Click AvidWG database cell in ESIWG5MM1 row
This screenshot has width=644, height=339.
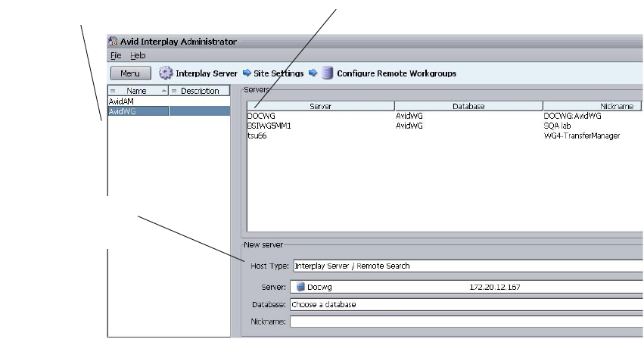tap(409, 126)
